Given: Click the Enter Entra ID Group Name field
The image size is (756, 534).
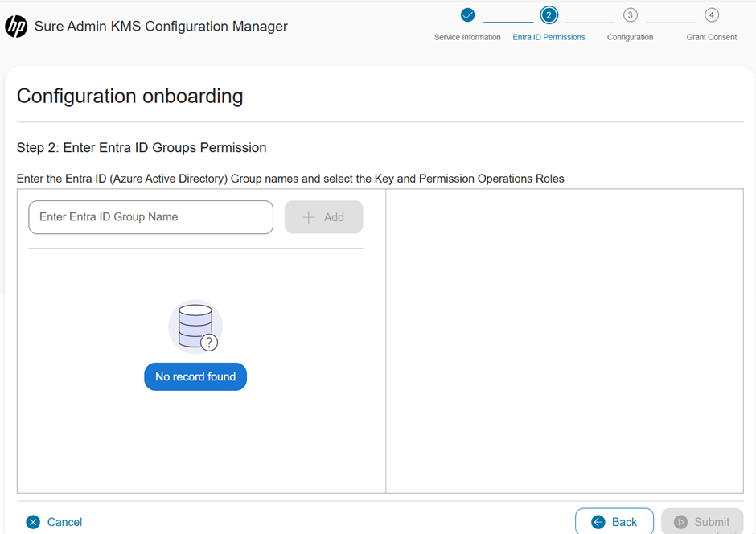Looking at the screenshot, I should click(150, 216).
